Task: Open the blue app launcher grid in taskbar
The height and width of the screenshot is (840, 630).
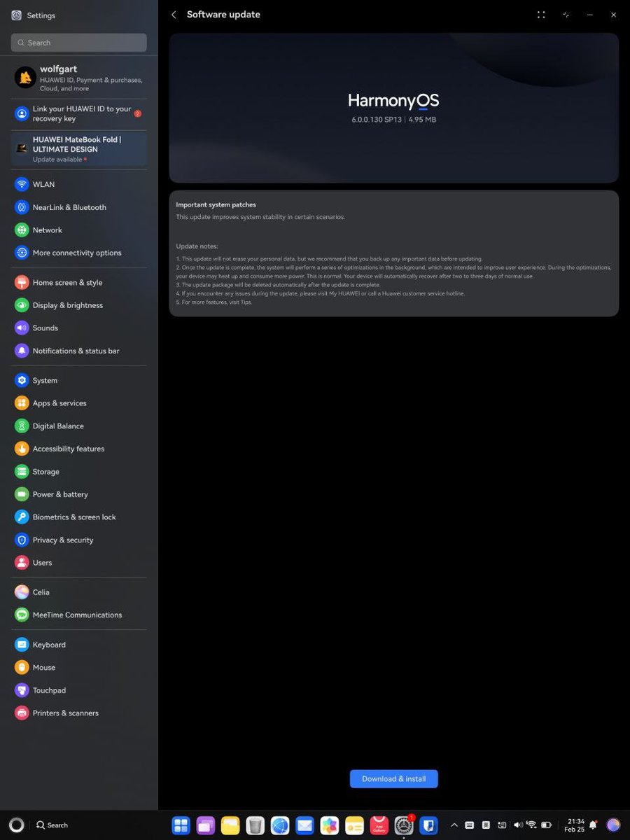Action: coord(181,825)
